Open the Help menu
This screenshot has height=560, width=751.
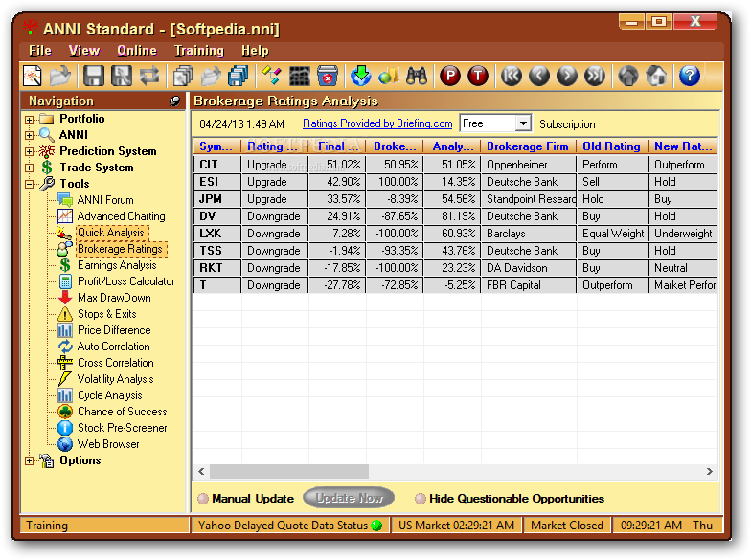tap(255, 51)
